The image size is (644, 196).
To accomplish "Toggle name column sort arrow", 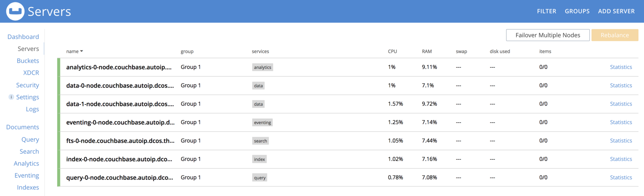I will point(82,51).
